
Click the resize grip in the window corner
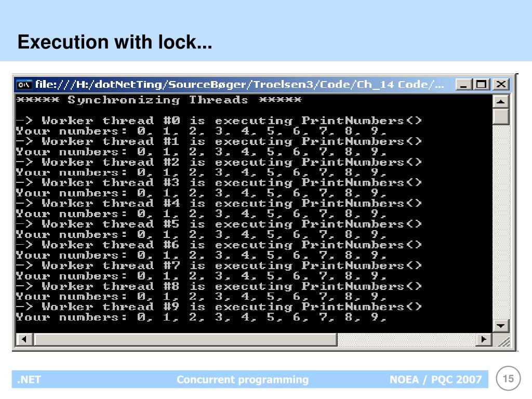click(x=503, y=341)
